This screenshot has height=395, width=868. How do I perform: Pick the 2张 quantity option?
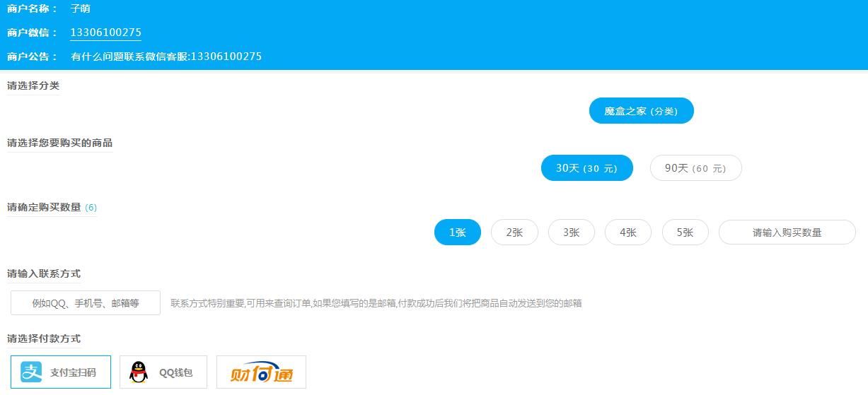pos(514,232)
